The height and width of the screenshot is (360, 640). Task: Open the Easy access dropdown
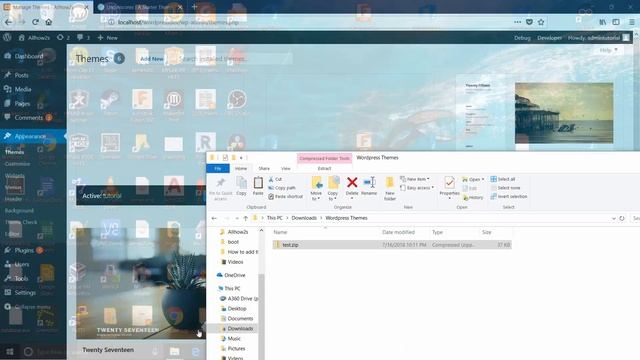click(417, 188)
